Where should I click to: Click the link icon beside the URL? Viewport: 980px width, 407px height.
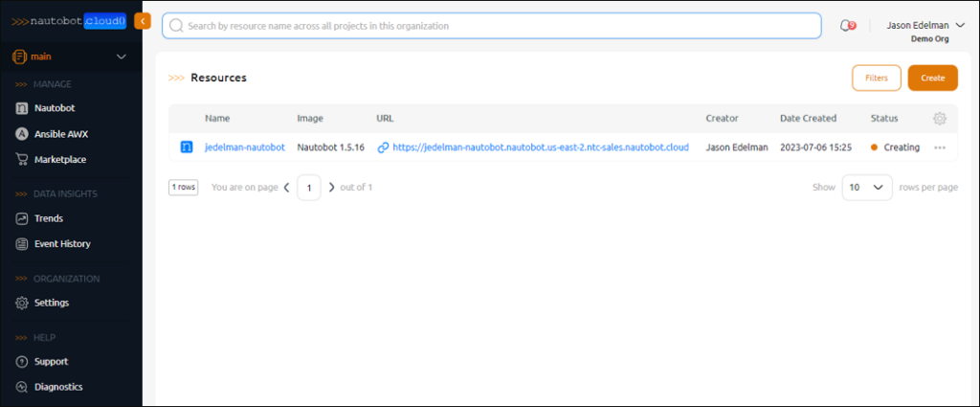[383, 147]
